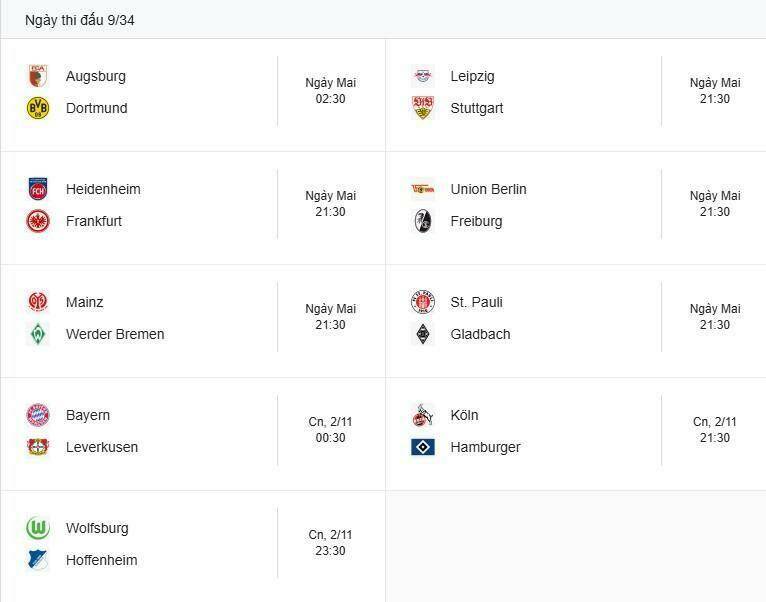Click the Augsburg club crest
The image size is (766, 602).
point(38,76)
